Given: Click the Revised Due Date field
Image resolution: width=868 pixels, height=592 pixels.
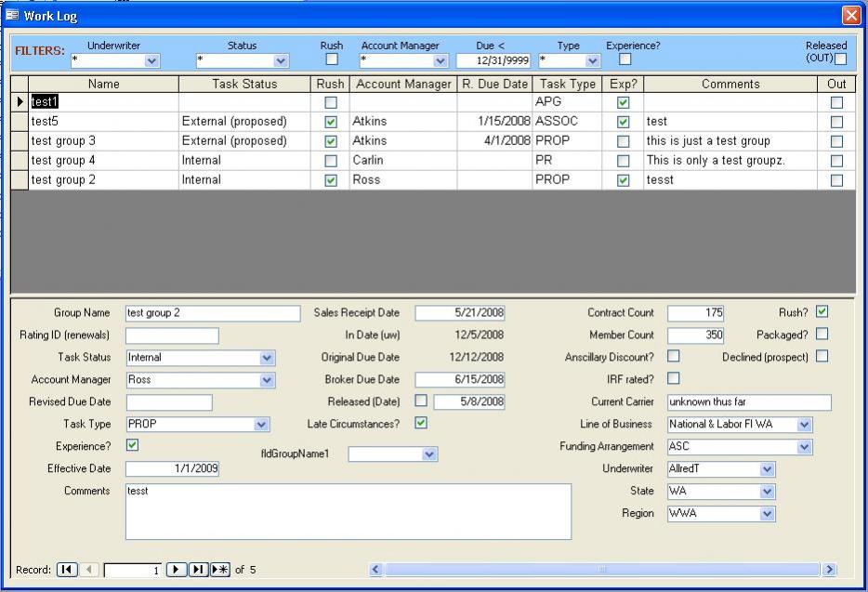Looking at the screenshot, I should tap(169, 402).
